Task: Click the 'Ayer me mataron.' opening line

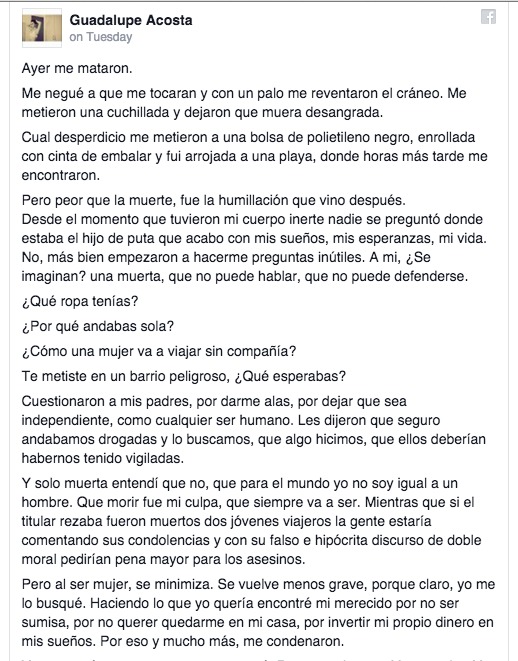Action: click(x=77, y=68)
